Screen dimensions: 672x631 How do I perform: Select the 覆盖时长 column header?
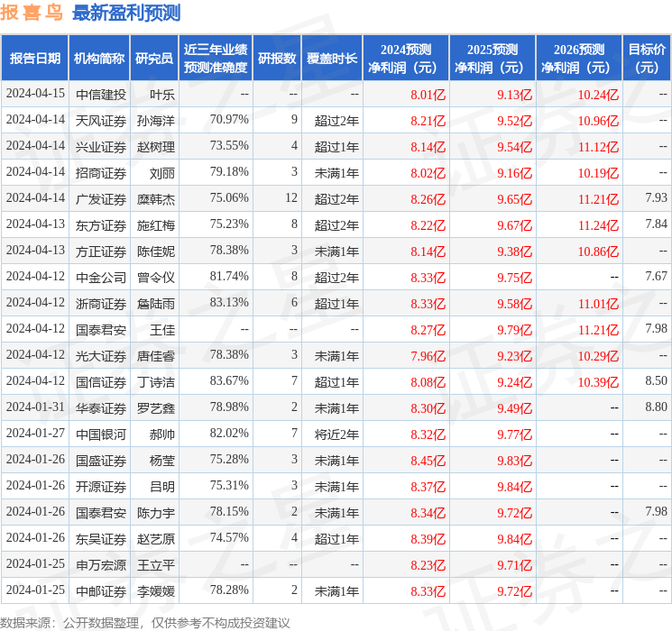(x=331, y=59)
